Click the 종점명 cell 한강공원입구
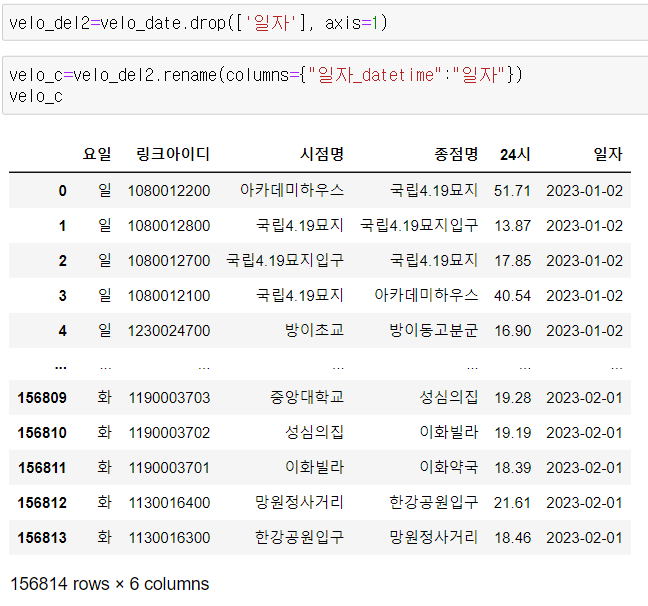 tap(434, 502)
